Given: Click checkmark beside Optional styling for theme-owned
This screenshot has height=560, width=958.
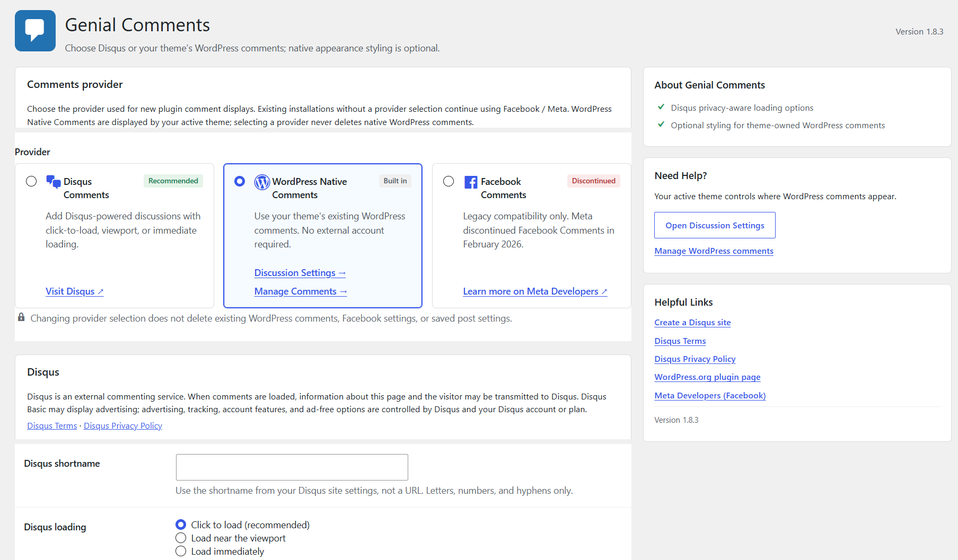Looking at the screenshot, I should tap(661, 125).
